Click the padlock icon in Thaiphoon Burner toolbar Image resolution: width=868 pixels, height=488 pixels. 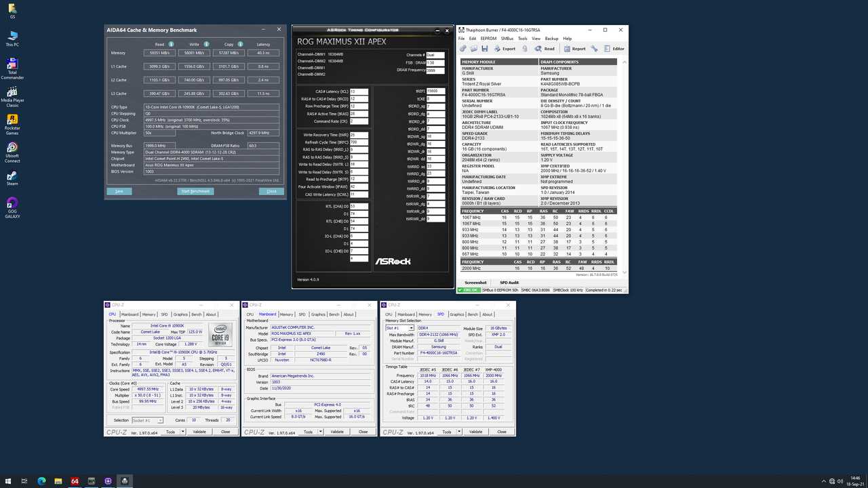(526, 49)
